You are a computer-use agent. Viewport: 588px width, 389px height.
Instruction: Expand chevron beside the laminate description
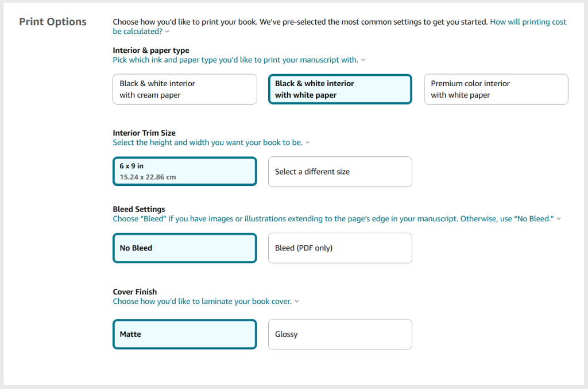[x=297, y=301]
